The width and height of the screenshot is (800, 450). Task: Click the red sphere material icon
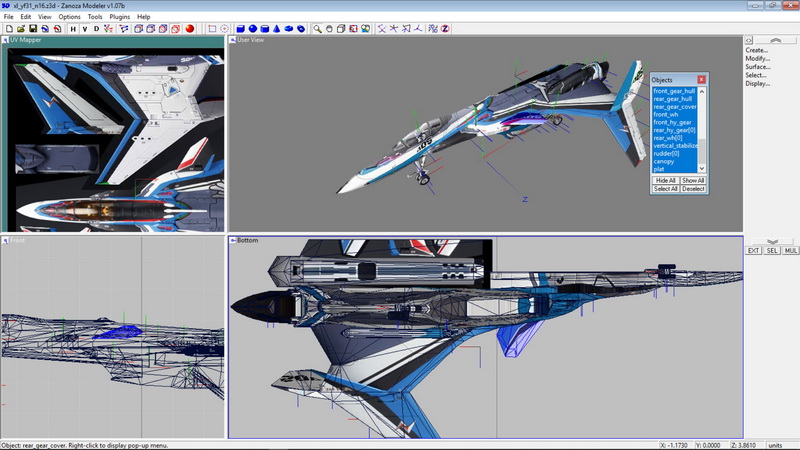point(190,29)
